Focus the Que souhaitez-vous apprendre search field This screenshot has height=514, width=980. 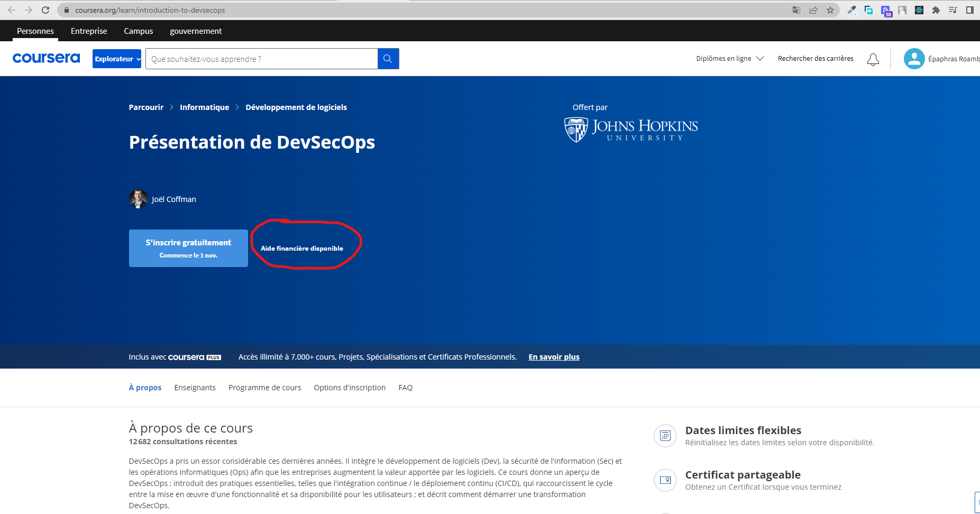261,59
